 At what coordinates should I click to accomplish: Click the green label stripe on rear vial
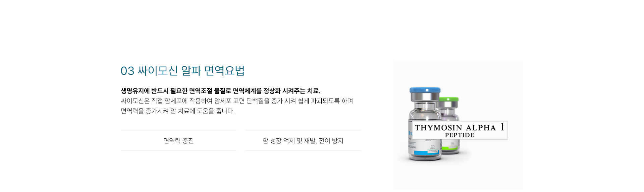coord(450,148)
